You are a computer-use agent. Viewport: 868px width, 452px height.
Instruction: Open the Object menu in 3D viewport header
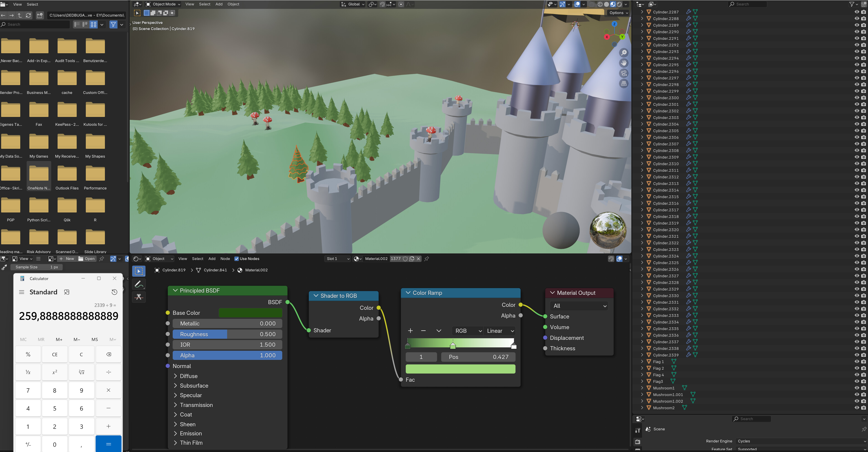pos(233,4)
